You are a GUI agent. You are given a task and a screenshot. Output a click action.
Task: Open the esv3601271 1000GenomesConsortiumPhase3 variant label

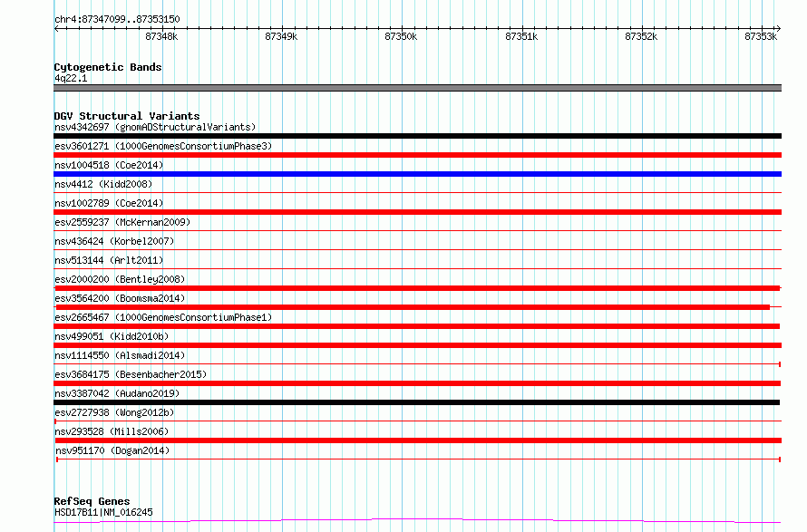163,146
